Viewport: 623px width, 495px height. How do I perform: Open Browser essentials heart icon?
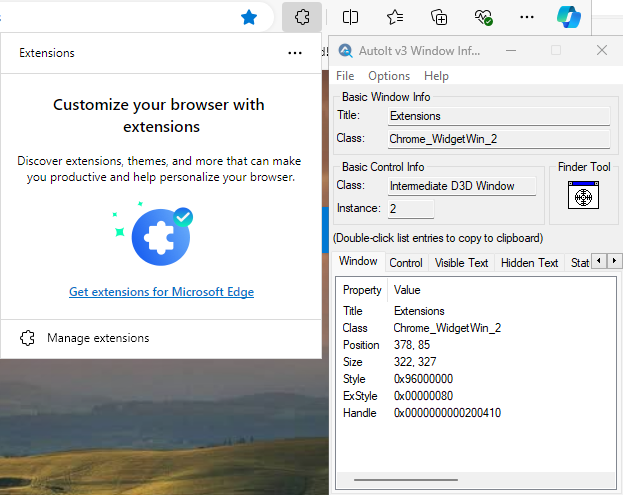[x=484, y=17]
